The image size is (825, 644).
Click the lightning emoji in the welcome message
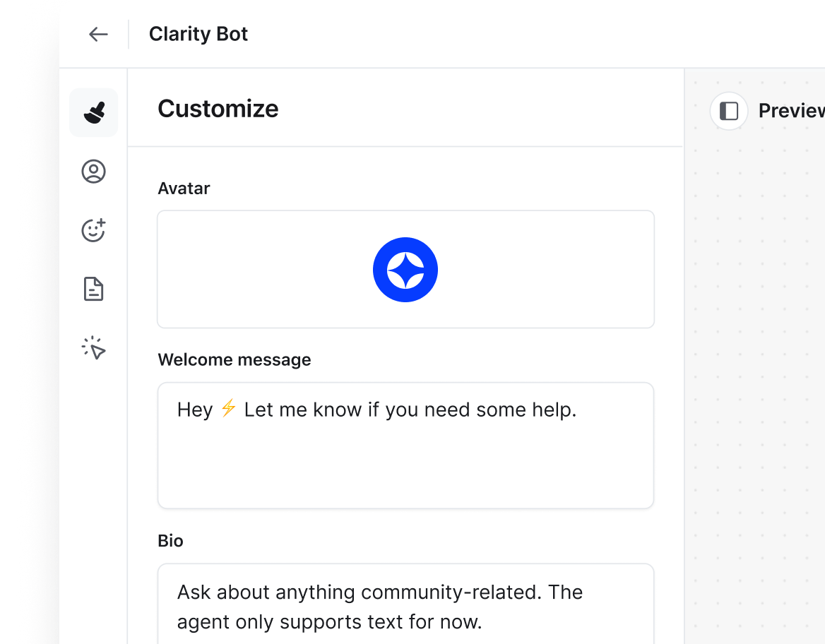[x=227, y=409]
